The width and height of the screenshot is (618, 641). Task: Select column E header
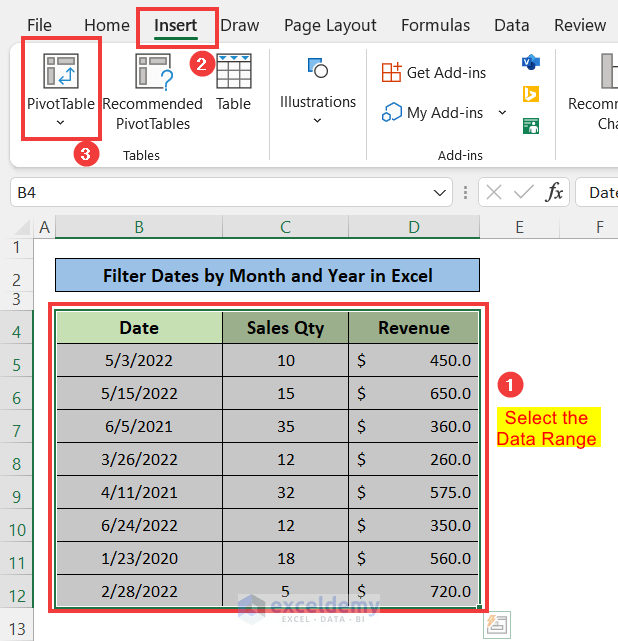519,227
